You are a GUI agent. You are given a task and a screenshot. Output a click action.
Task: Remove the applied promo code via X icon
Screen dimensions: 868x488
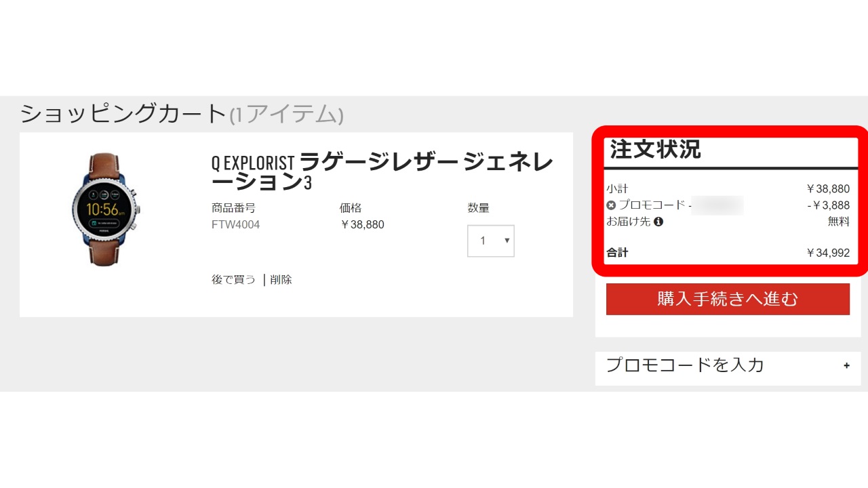click(x=611, y=205)
